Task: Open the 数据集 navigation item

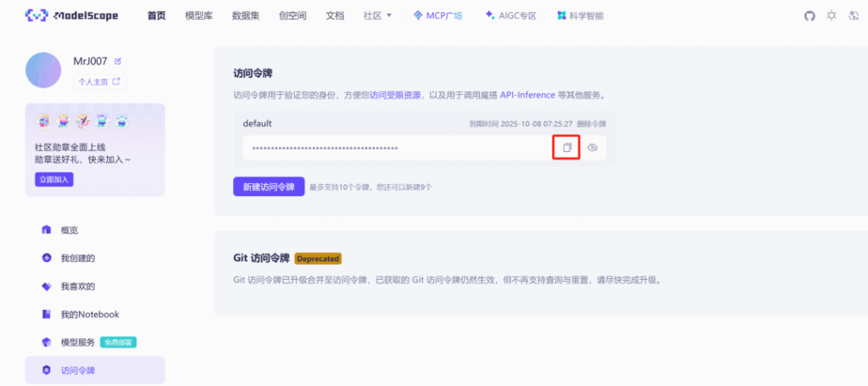Action: (246, 15)
